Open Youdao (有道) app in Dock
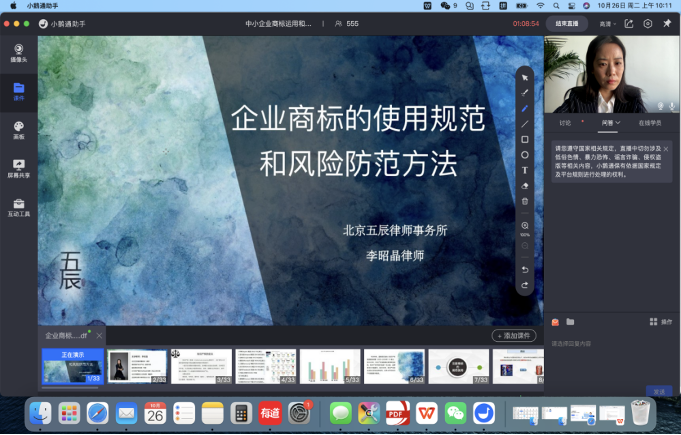 (x=270, y=413)
